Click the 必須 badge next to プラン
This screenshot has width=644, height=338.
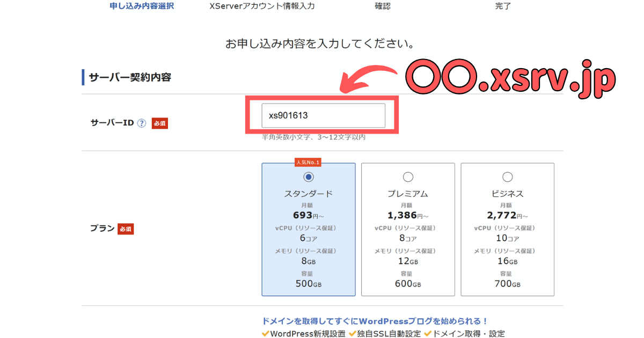coord(125,229)
